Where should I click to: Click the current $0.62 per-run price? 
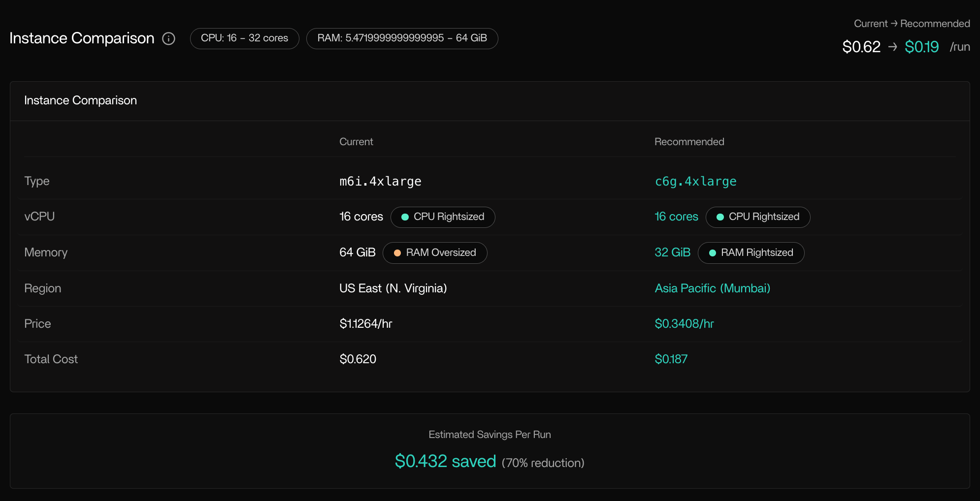click(861, 47)
